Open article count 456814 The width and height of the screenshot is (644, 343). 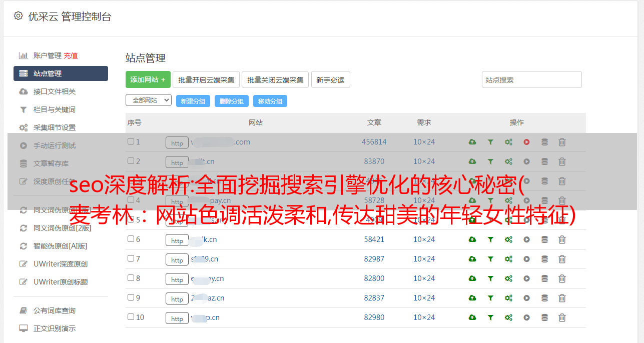click(x=374, y=142)
